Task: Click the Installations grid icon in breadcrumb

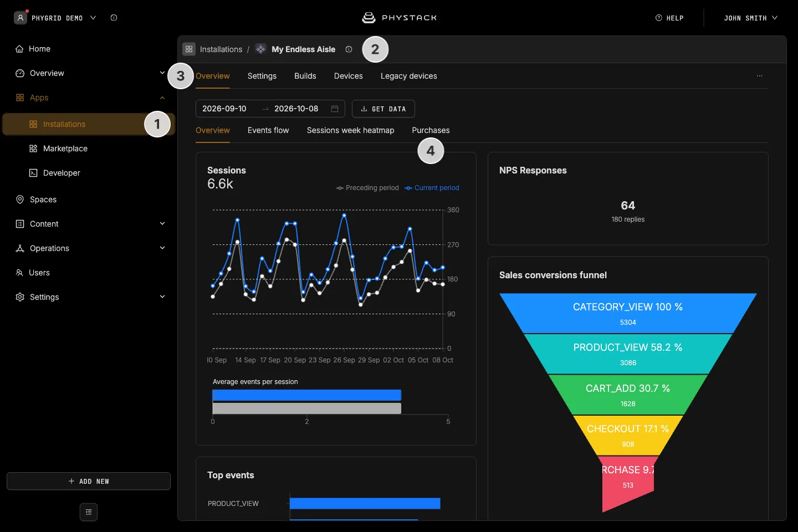Action: click(189, 49)
